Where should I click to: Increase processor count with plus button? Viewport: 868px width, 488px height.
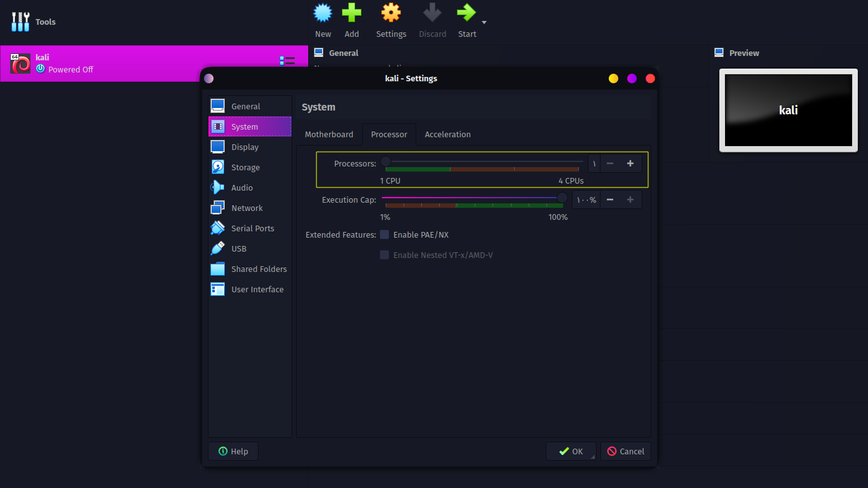(x=630, y=163)
